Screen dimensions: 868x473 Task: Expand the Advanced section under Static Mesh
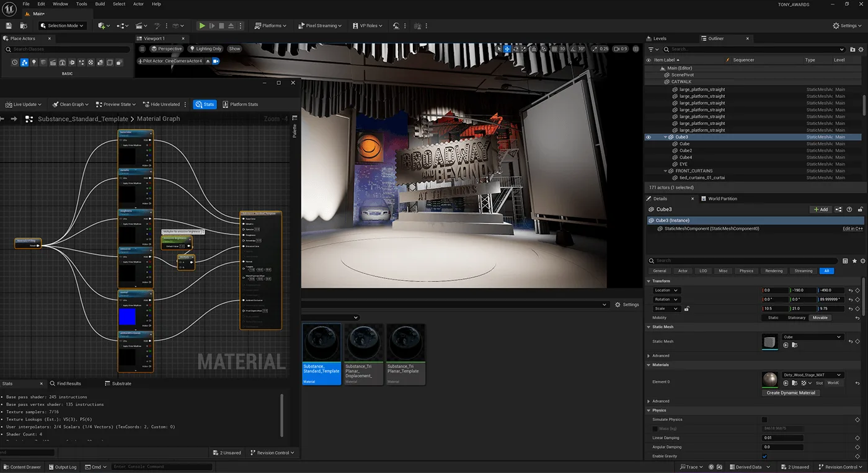(x=649, y=356)
